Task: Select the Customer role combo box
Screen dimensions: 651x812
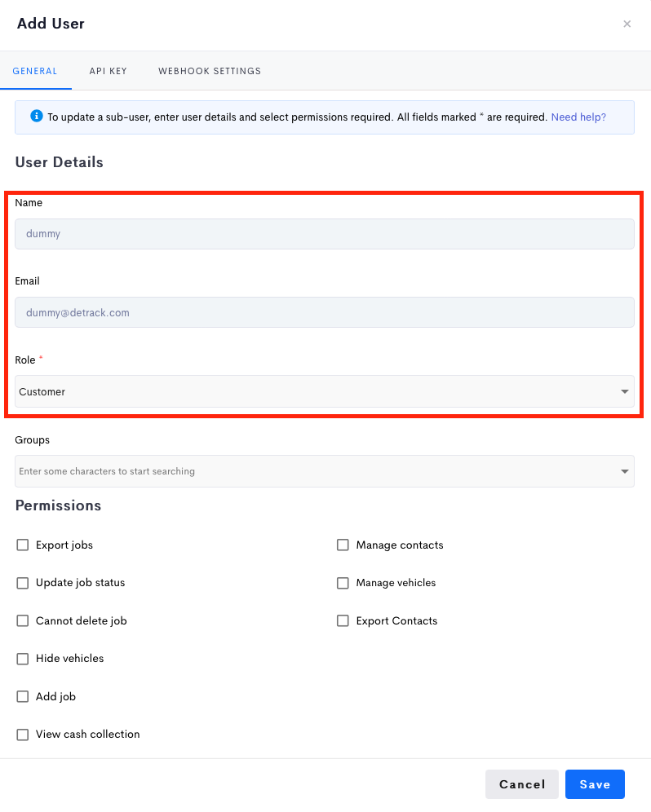Action: click(325, 391)
